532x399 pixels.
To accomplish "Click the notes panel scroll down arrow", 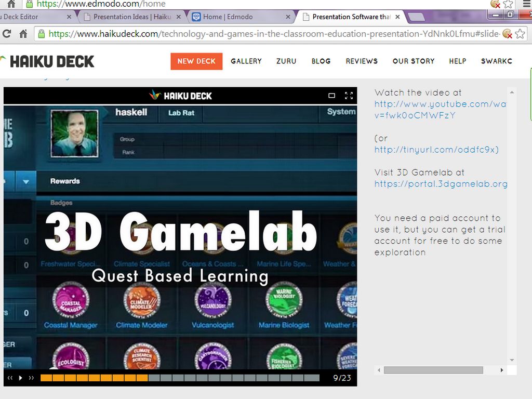I will [x=512, y=360].
